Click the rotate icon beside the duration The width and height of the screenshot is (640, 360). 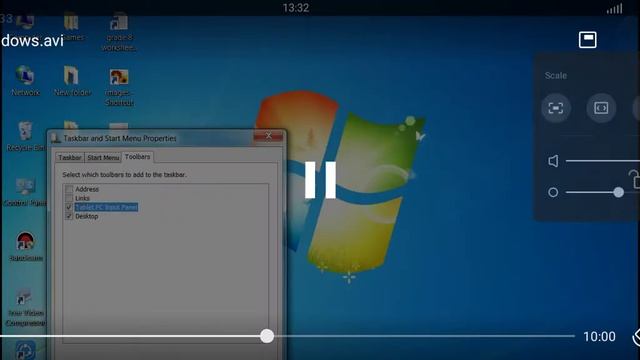tap(636, 337)
